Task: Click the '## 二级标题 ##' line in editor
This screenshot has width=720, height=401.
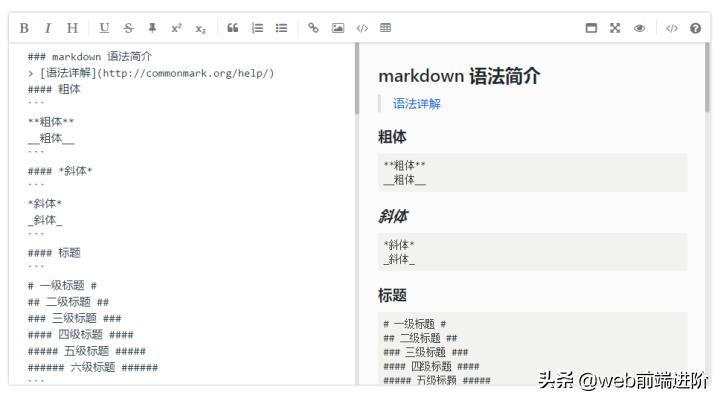Action: (68, 302)
